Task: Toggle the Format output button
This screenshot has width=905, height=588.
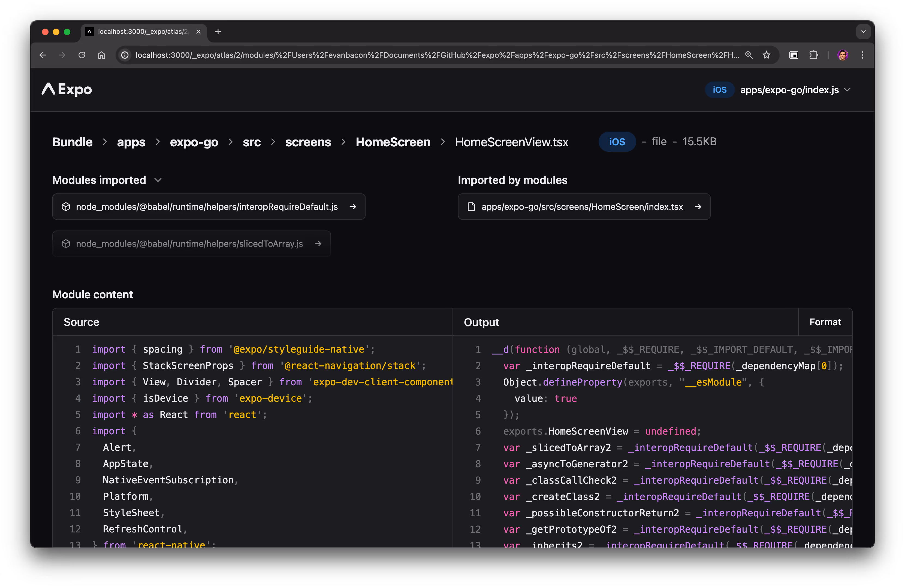Action: click(x=825, y=322)
